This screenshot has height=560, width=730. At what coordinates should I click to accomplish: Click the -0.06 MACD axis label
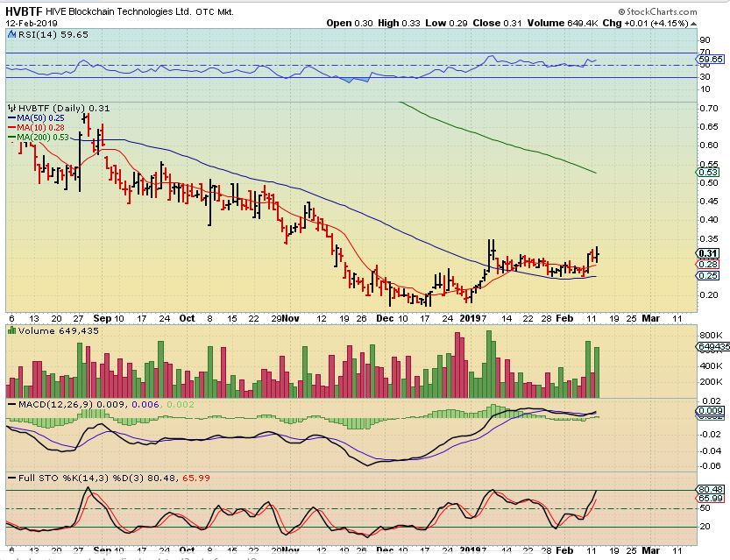coord(711,465)
